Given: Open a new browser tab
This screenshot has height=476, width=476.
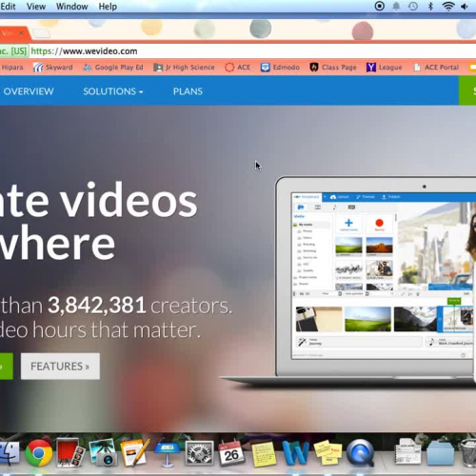Looking at the screenshot, I should point(41,33).
